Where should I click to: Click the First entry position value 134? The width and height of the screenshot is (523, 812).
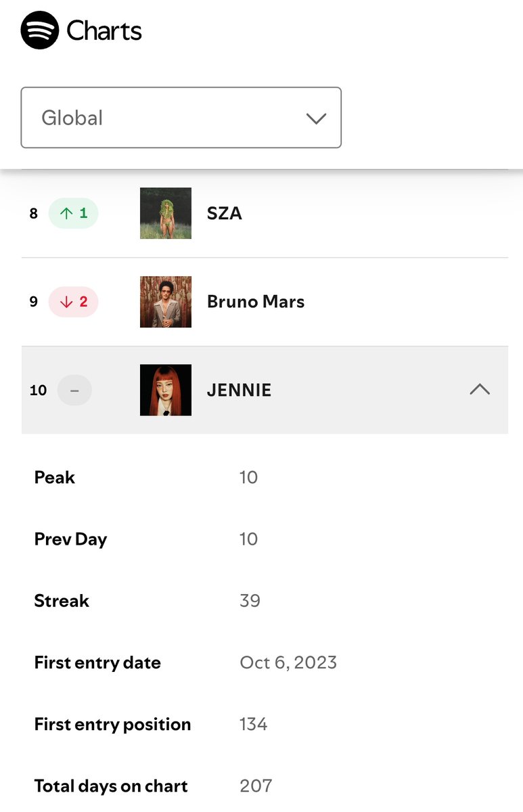click(254, 725)
